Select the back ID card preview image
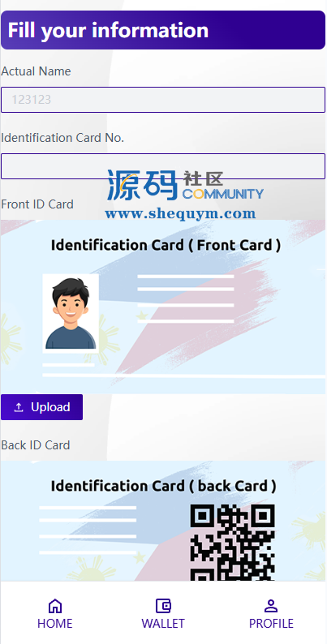Image resolution: width=327 pixels, height=644 pixels. click(163, 521)
